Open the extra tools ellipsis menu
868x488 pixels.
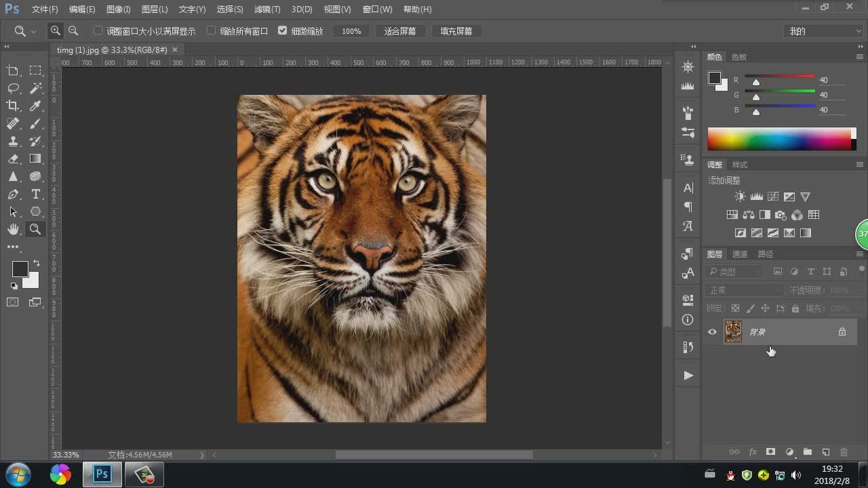point(13,247)
